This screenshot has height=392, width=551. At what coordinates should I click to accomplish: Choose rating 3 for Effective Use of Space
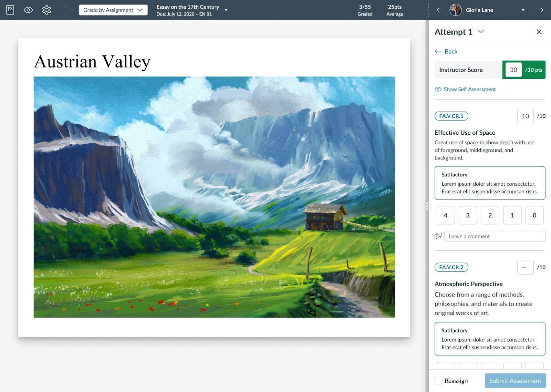[x=468, y=215]
